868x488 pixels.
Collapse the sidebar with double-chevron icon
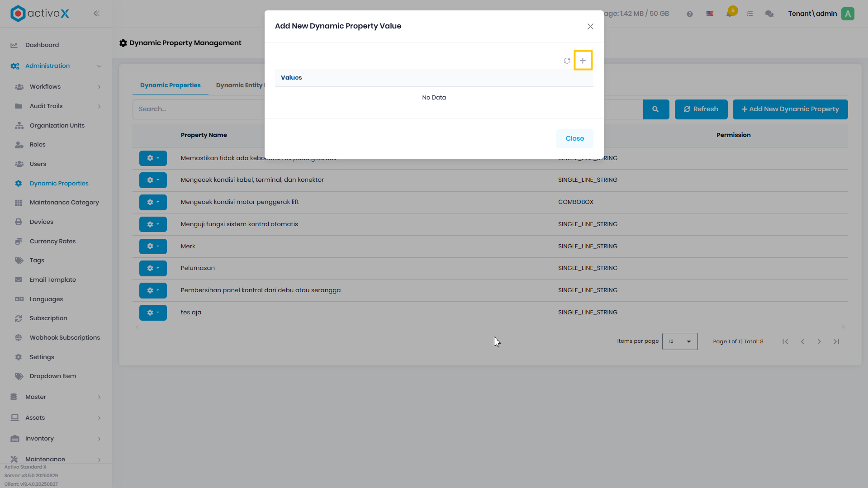(96, 14)
